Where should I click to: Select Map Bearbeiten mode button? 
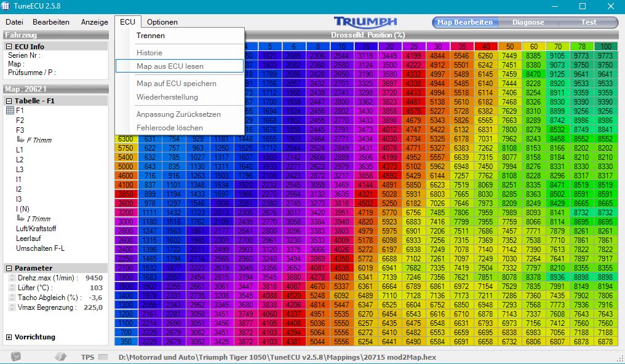click(x=465, y=22)
